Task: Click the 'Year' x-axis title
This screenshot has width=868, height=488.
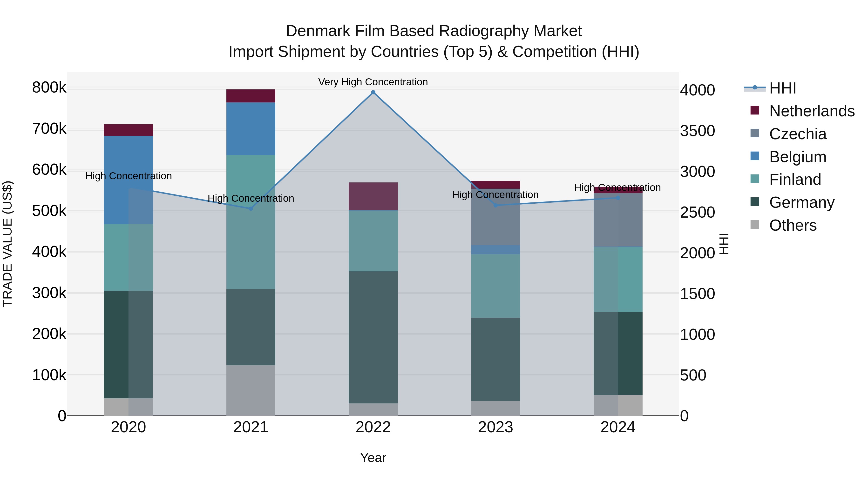Action: point(373,458)
